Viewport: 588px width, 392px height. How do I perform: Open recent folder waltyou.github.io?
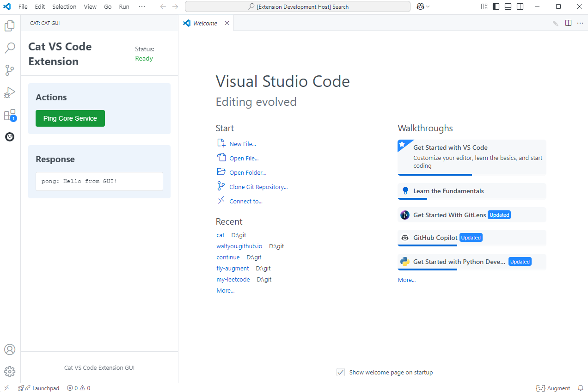(239, 246)
